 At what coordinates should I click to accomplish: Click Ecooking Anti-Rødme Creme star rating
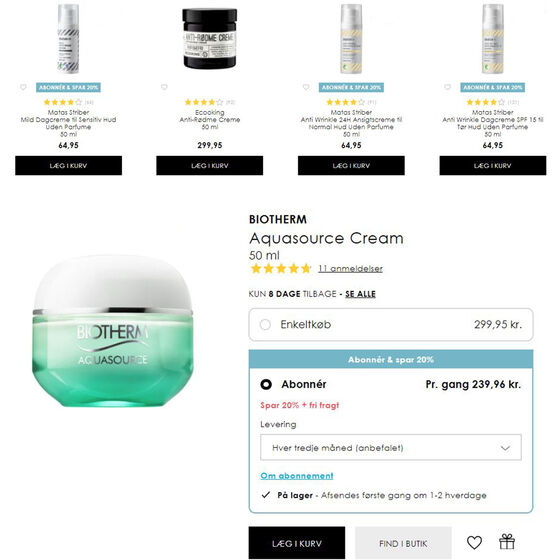204,102
